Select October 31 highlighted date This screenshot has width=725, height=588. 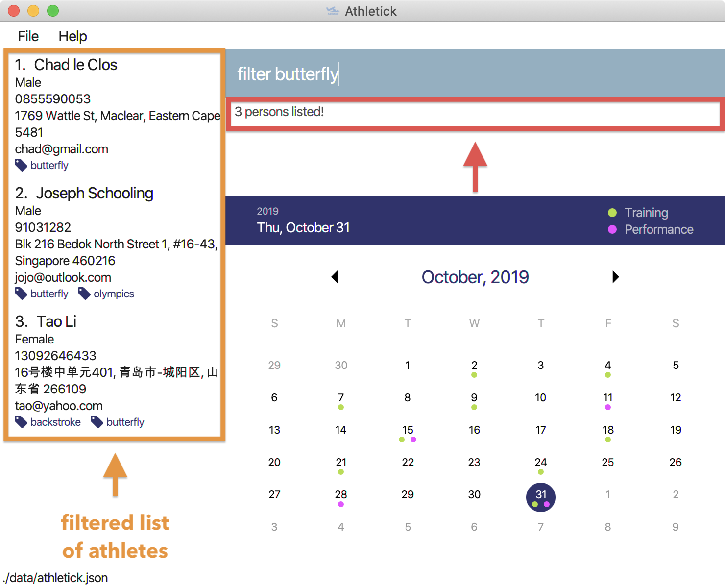pos(541,497)
